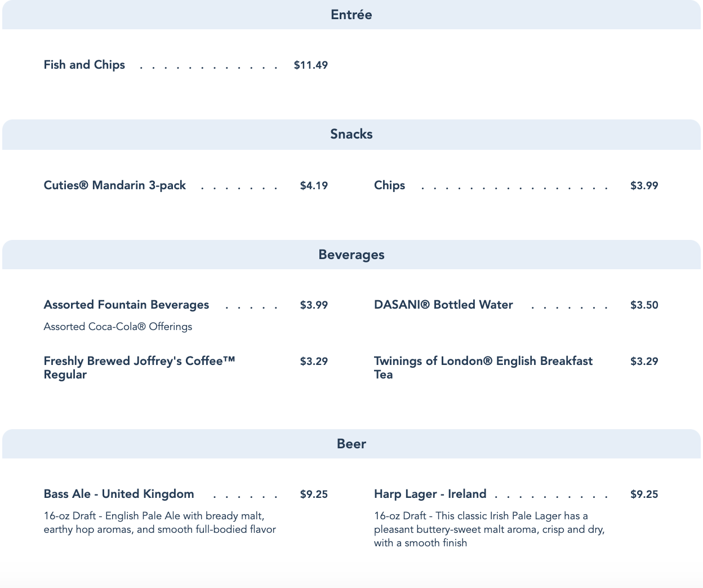Click the Harp Lager $9.25 price

coord(644,495)
